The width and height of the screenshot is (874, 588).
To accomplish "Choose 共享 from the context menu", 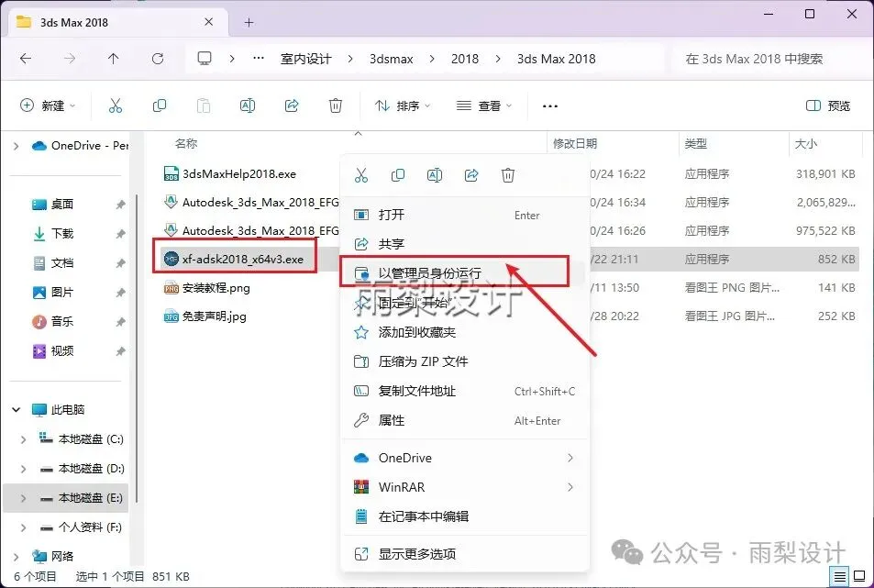I will [465, 244].
